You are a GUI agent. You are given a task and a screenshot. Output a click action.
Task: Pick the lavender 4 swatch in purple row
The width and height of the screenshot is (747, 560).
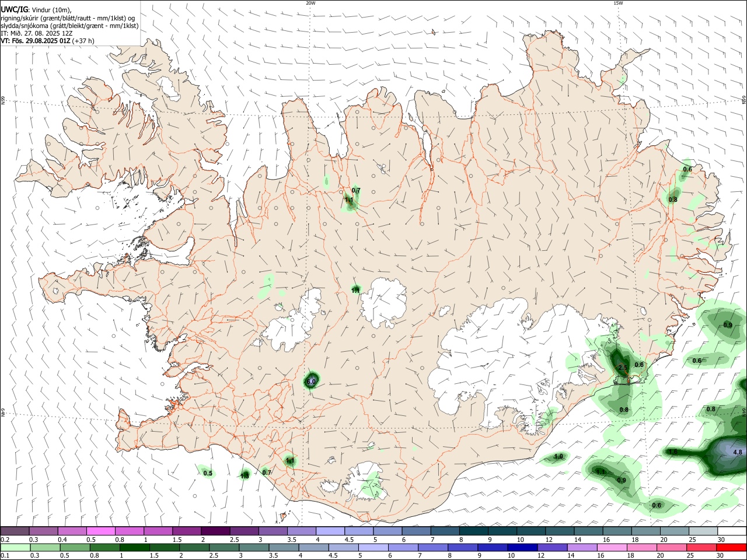coord(329,531)
